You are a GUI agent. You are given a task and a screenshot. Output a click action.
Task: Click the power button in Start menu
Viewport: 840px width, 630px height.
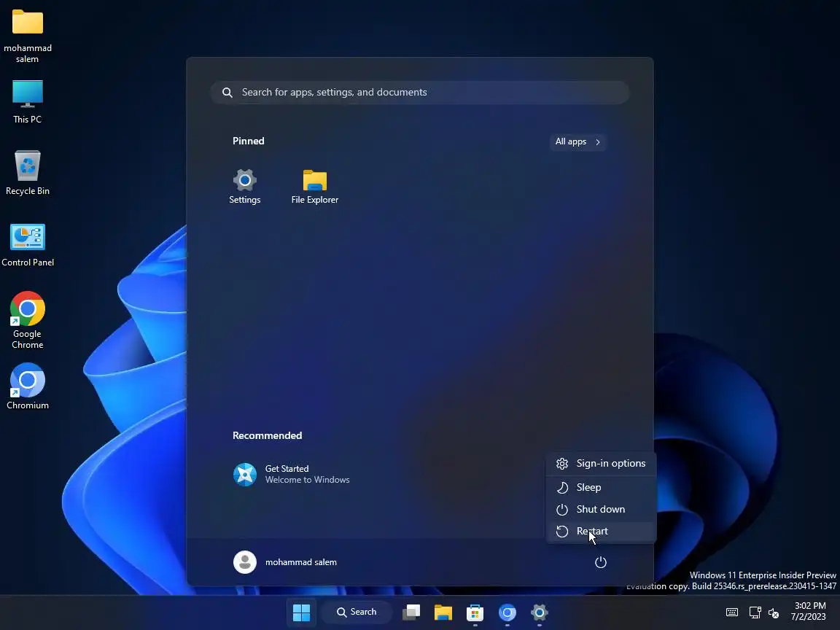(601, 562)
